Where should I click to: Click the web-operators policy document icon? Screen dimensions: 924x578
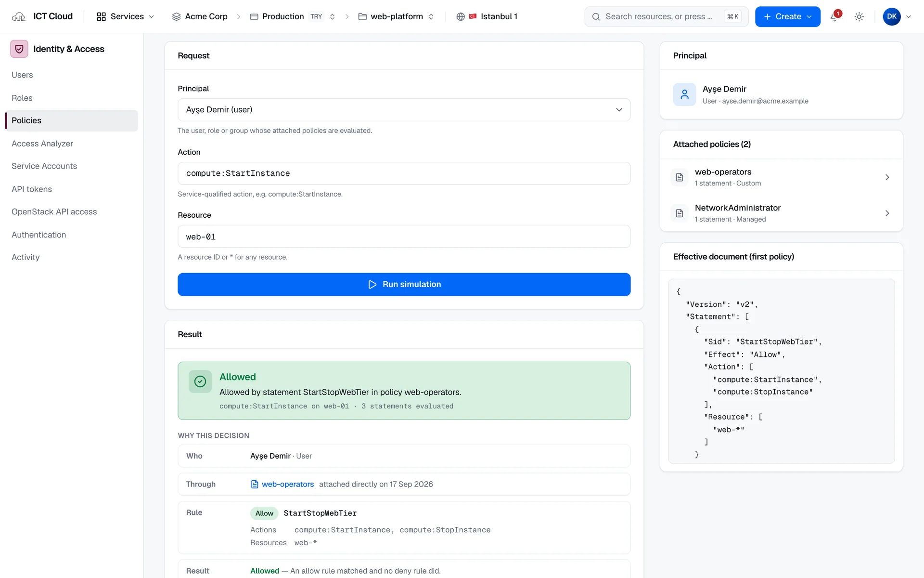pos(680,177)
